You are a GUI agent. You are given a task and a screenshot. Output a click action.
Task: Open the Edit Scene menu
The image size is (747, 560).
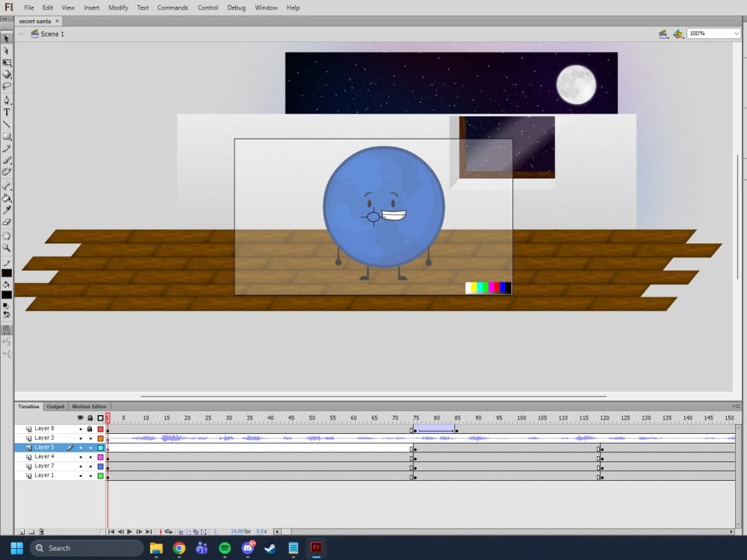click(662, 34)
